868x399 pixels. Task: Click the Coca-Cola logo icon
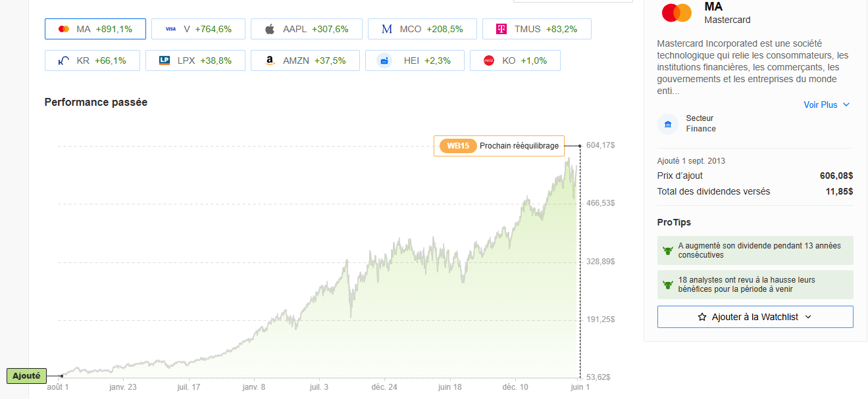point(489,60)
